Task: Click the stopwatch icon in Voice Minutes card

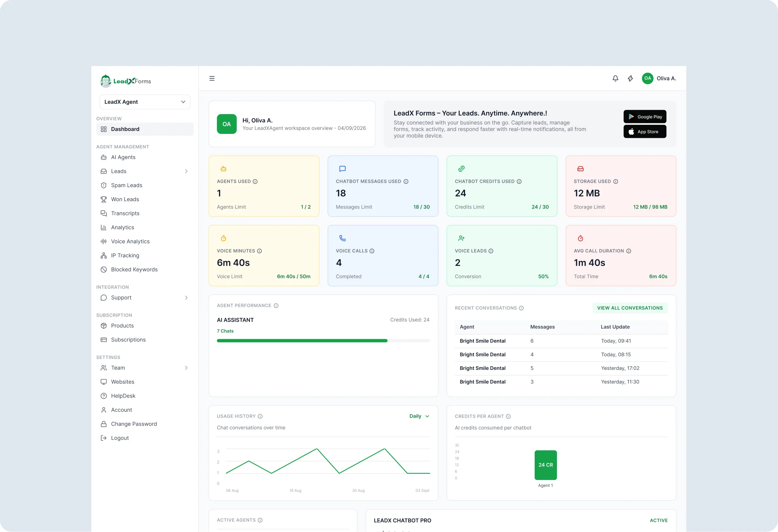Action: (x=223, y=238)
